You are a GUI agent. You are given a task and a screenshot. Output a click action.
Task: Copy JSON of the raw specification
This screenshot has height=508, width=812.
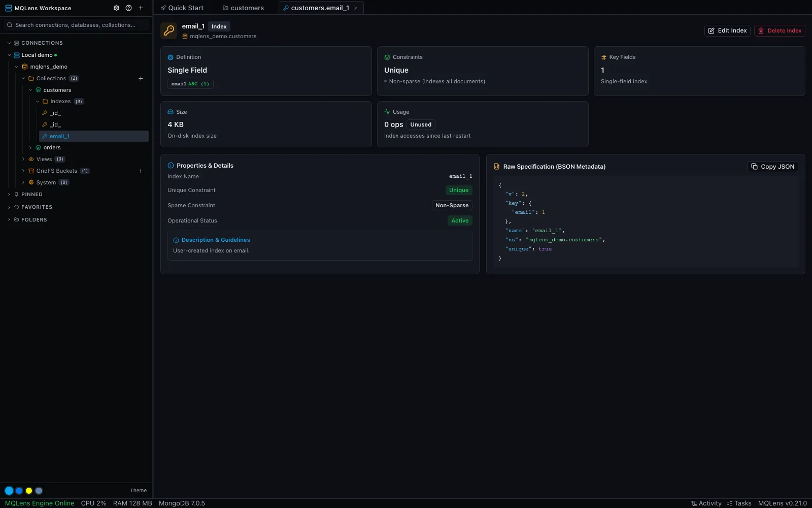[773, 167]
